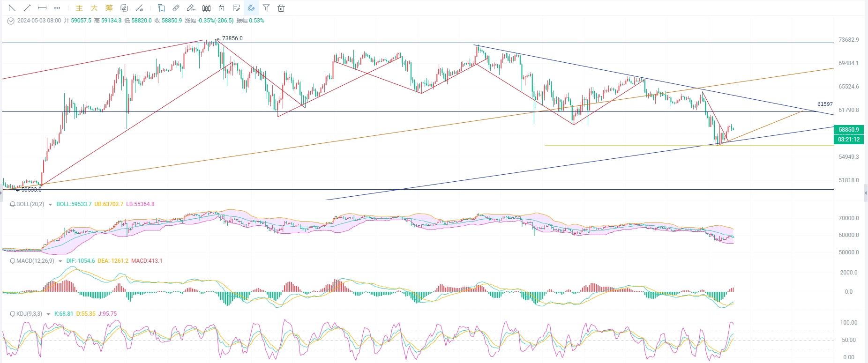868x363 pixels.
Task: Click the DIF:-1054.6 value
Action: tap(81, 261)
